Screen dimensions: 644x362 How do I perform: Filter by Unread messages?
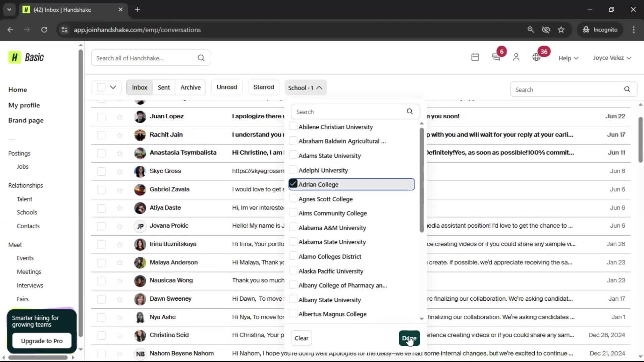(227, 87)
